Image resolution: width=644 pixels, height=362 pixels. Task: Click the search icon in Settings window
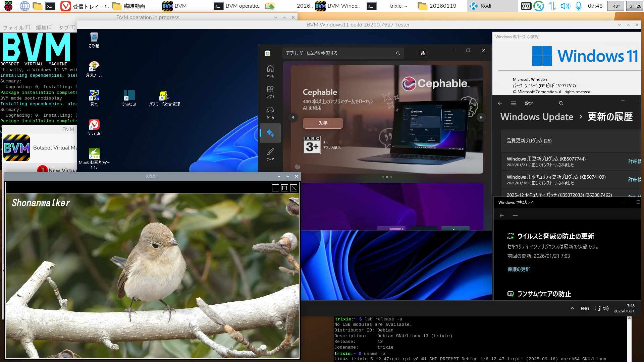(x=561, y=103)
